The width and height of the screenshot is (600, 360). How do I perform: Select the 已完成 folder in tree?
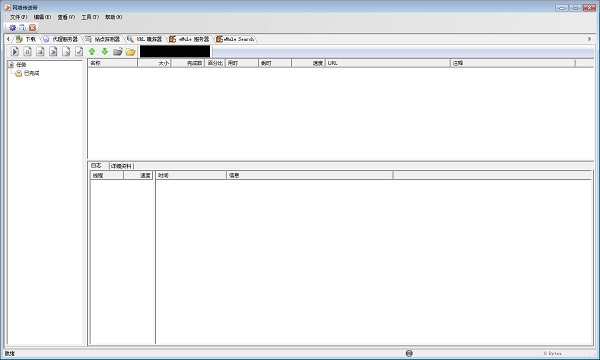click(x=31, y=73)
